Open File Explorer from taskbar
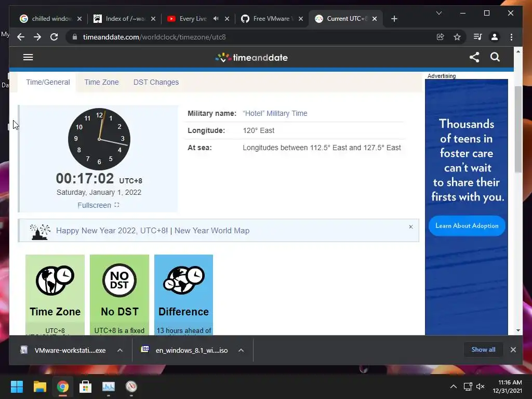532x399 pixels. tap(39, 387)
